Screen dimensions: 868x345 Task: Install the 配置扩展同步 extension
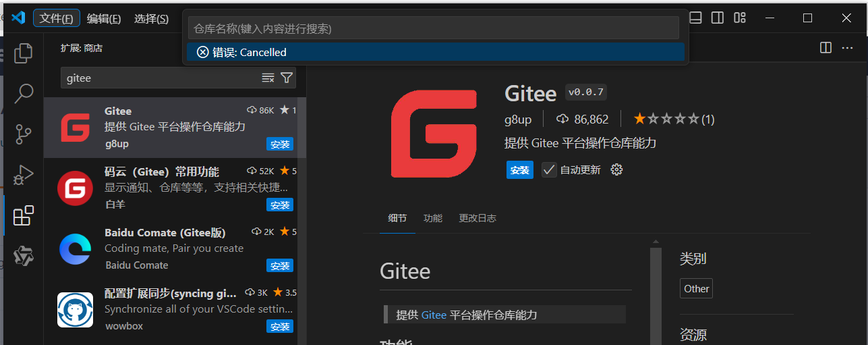(x=280, y=326)
